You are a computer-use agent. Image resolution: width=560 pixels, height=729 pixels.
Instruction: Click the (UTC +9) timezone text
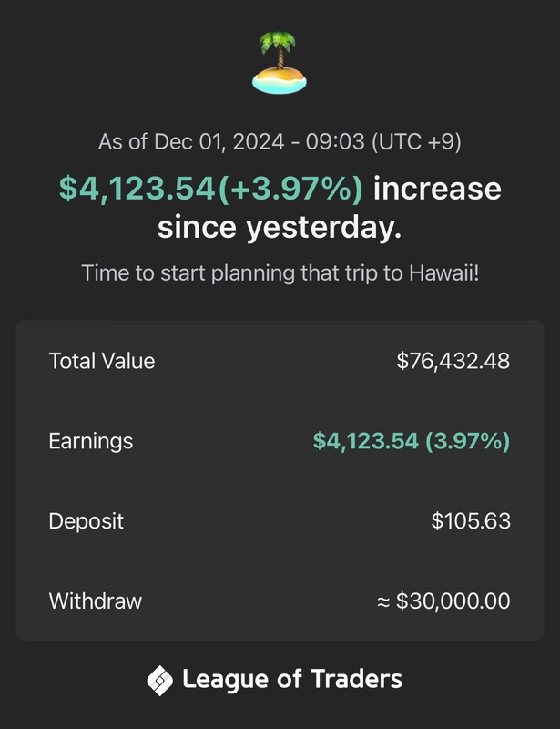click(x=416, y=141)
